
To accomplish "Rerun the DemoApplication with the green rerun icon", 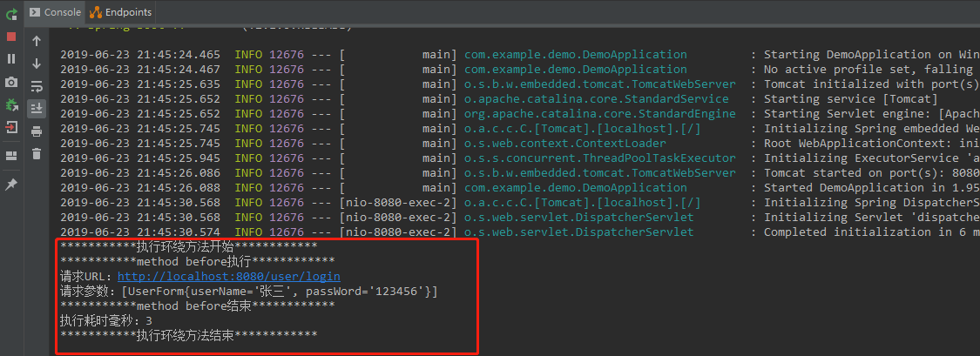I will pyautogui.click(x=11, y=14).
